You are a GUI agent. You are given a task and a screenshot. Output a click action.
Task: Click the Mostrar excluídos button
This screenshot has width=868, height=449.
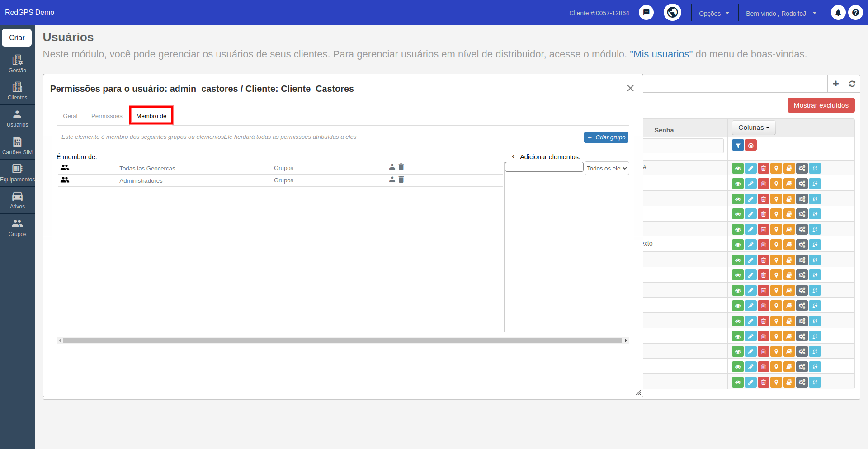click(821, 105)
